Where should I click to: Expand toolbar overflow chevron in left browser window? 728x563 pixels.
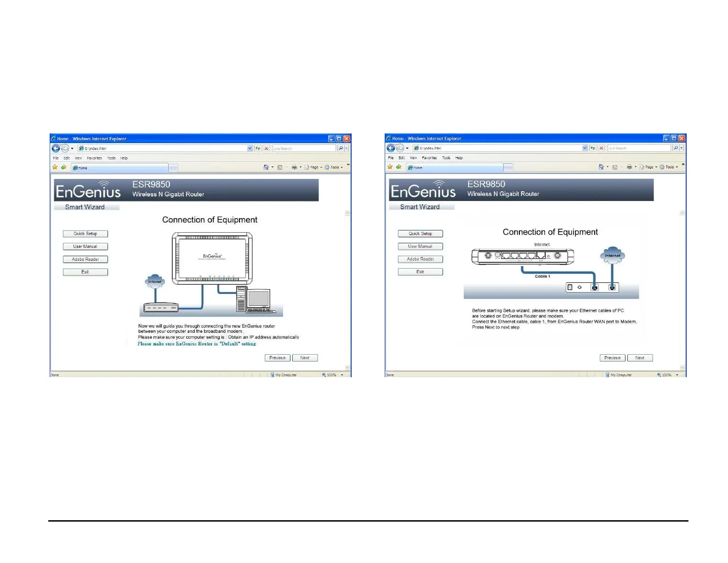348,164
